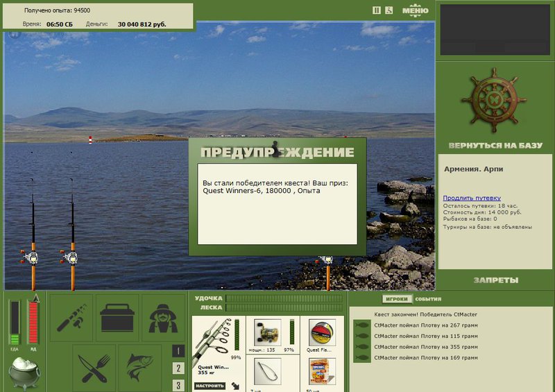Click the УДОЧКА tension bar
The width and height of the screenshot is (555, 392).
click(x=284, y=298)
